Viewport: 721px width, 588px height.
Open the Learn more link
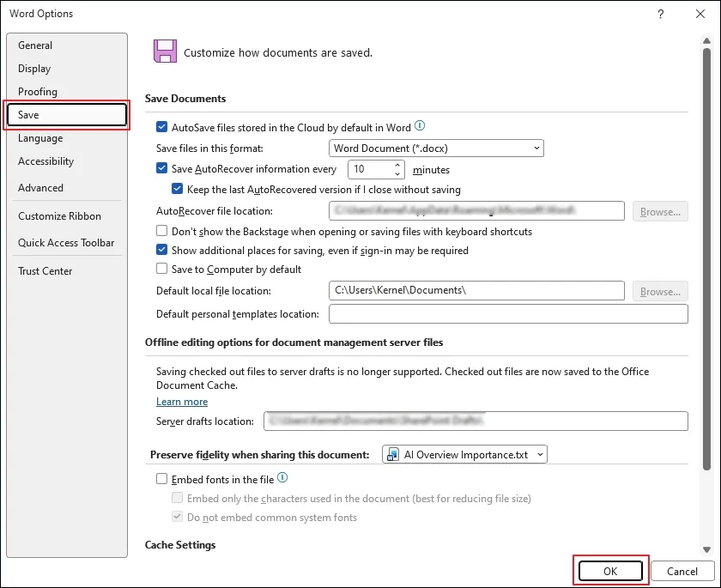coord(182,402)
